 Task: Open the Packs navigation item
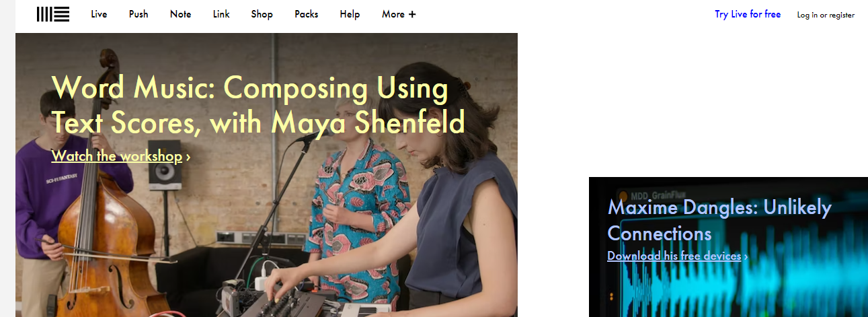coord(307,14)
